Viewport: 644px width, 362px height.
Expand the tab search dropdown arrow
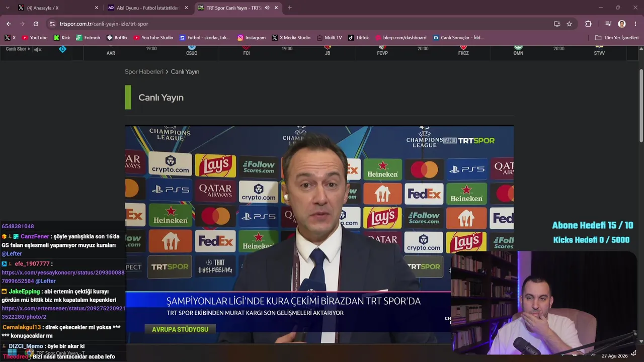click(x=8, y=8)
